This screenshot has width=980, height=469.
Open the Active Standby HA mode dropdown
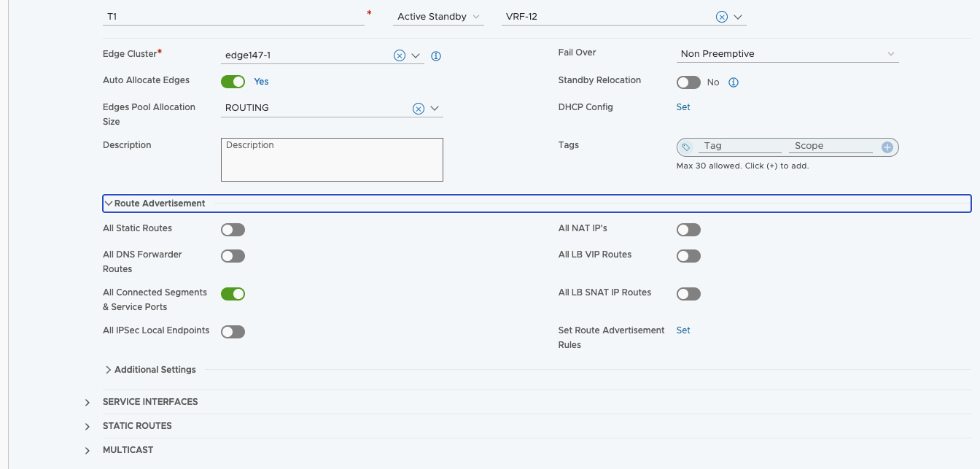[437, 17]
